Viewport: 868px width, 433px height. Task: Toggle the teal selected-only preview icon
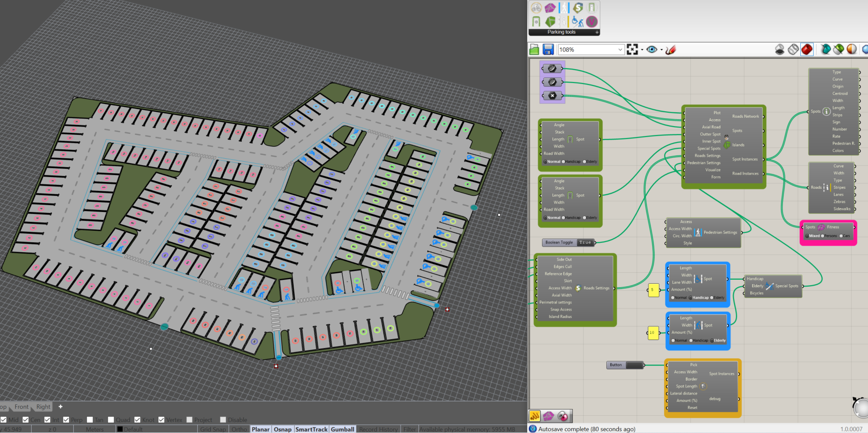click(x=825, y=49)
